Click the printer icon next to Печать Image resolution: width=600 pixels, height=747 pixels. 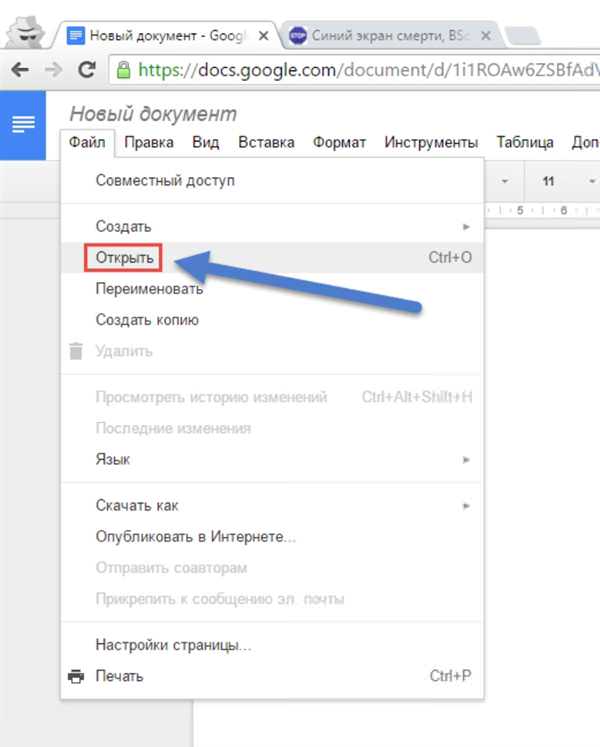pos(76,676)
